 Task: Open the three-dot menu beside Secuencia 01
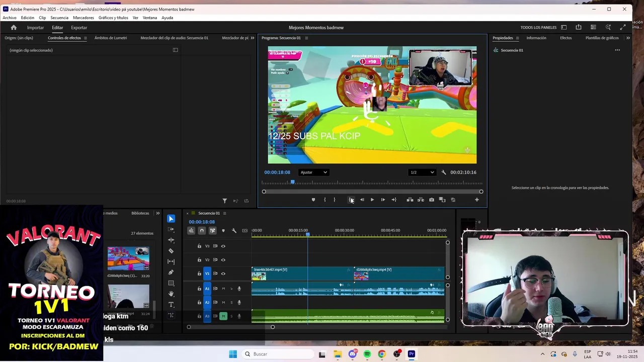tap(617, 50)
